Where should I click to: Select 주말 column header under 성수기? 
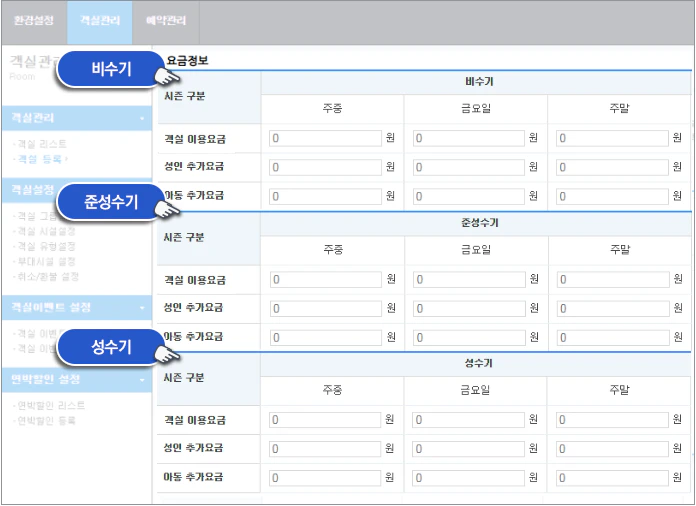pos(619,390)
